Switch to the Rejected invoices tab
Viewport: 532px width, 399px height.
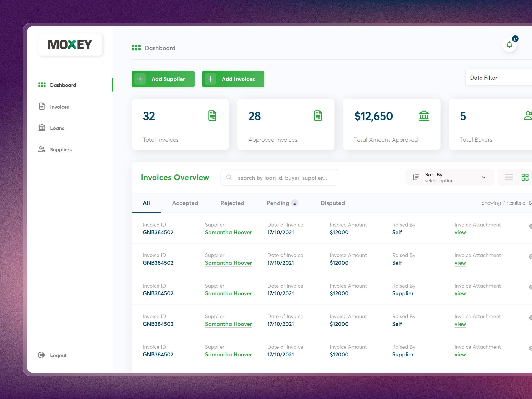coord(232,203)
